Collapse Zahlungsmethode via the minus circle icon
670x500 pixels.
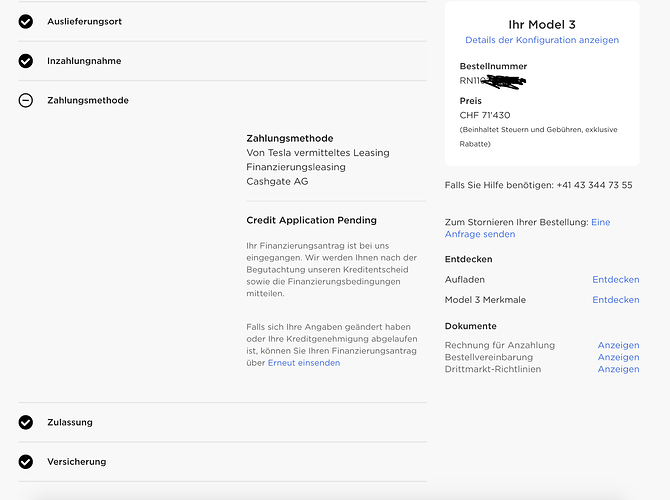click(x=26, y=100)
